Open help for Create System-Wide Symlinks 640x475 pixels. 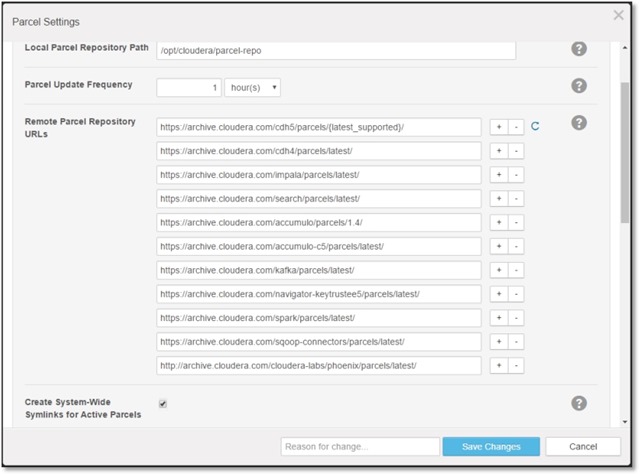(579, 403)
